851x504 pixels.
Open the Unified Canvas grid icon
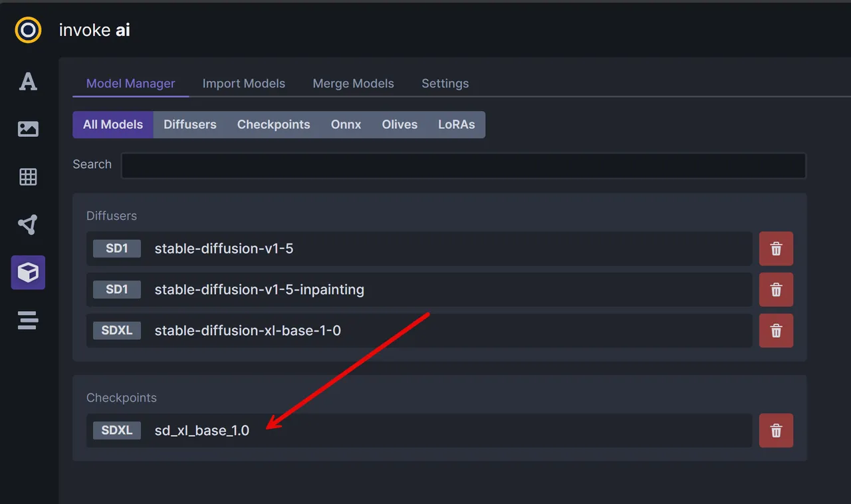tap(28, 177)
